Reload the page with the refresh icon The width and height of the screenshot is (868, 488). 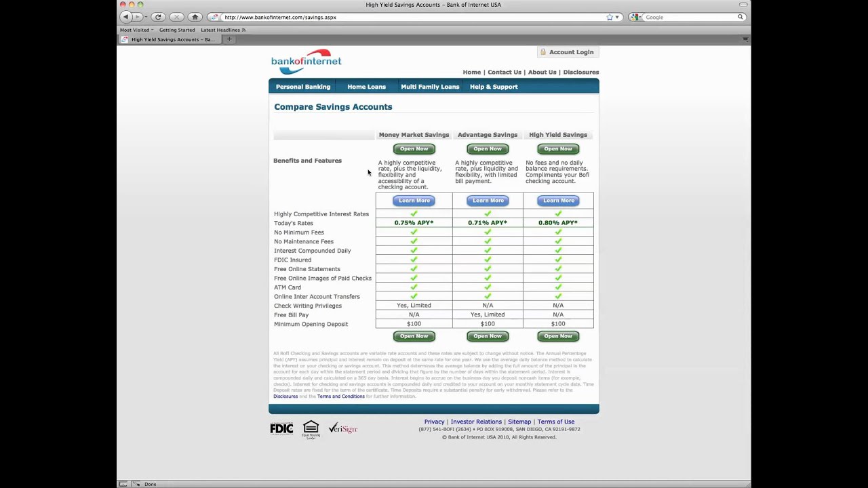158,17
